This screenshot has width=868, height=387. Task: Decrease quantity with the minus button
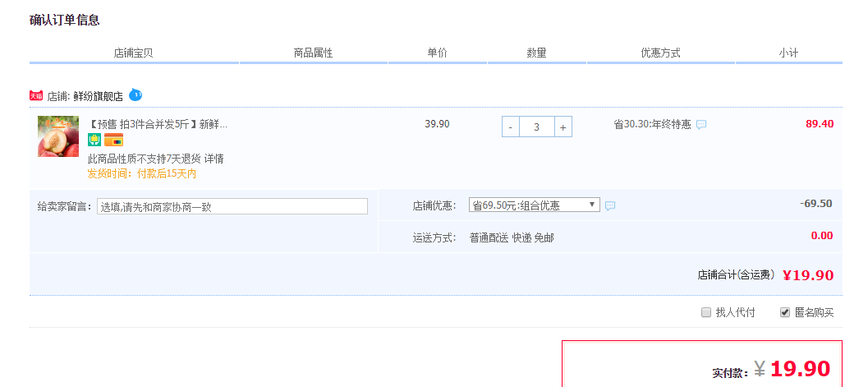pyautogui.click(x=511, y=127)
